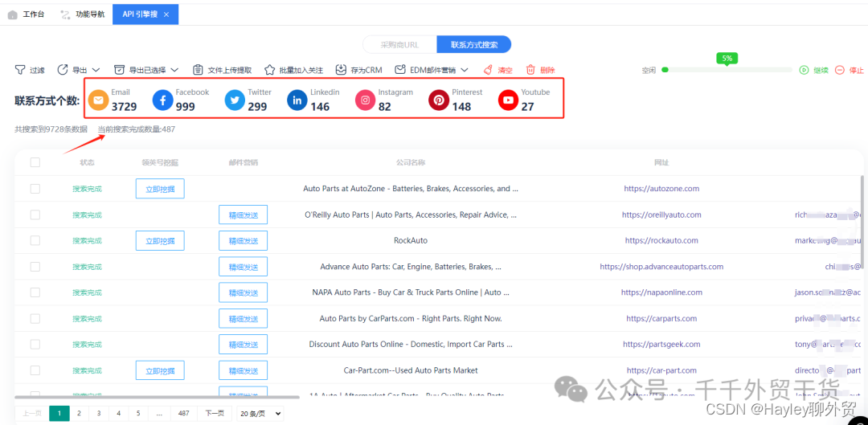Check the NAPA Auto Parts row checkbox

[x=35, y=292]
